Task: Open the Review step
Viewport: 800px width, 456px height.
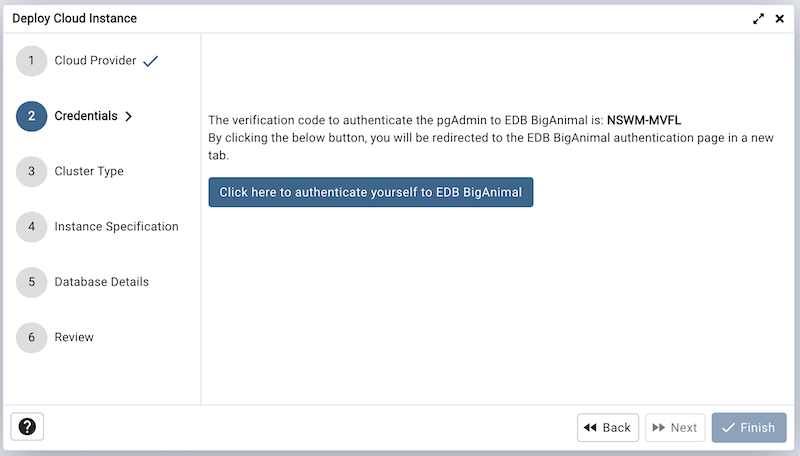Action: coord(74,337)
